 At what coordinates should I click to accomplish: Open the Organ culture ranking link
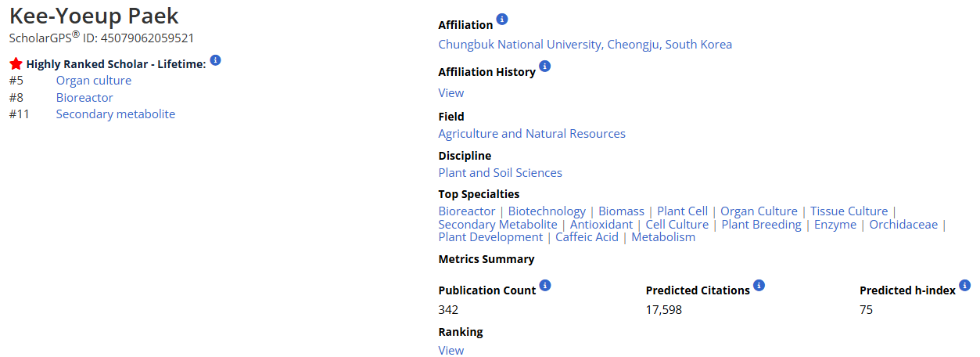(94, 81)
